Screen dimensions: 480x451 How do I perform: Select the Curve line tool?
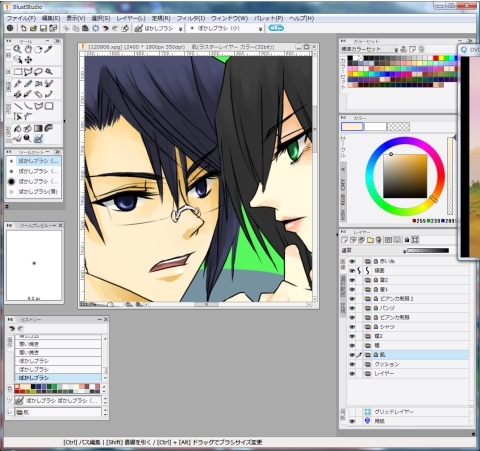pyautogui.click(x=28, y=106)
